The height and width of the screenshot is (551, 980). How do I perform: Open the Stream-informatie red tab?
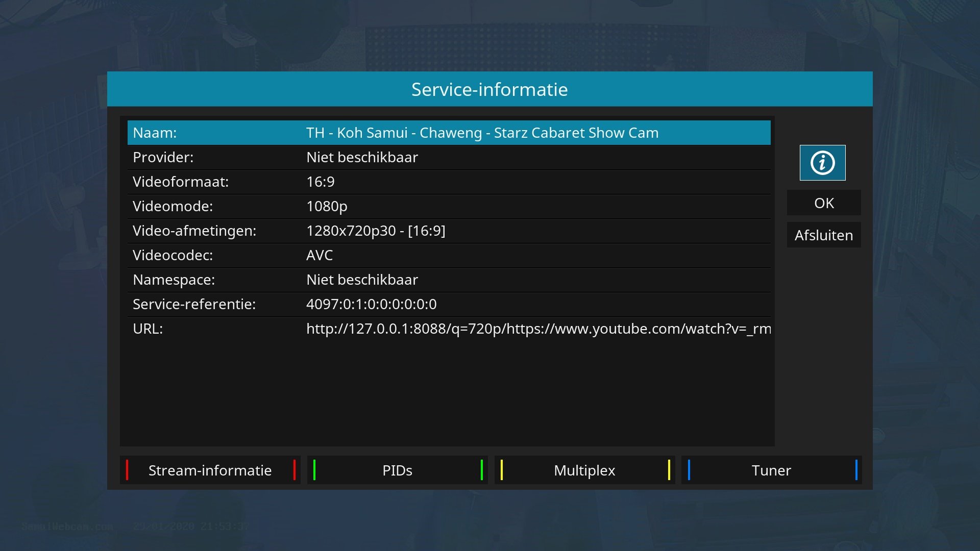click(x=210, y=470)
